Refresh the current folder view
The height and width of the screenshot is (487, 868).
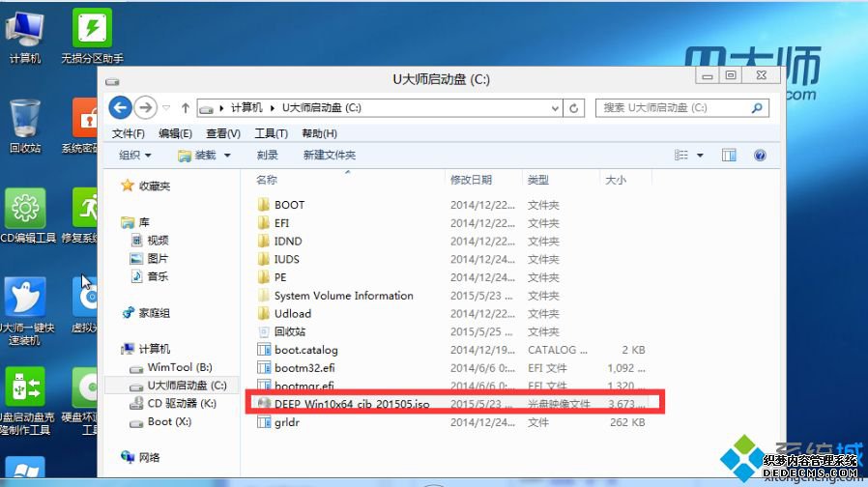click(574, 108)
